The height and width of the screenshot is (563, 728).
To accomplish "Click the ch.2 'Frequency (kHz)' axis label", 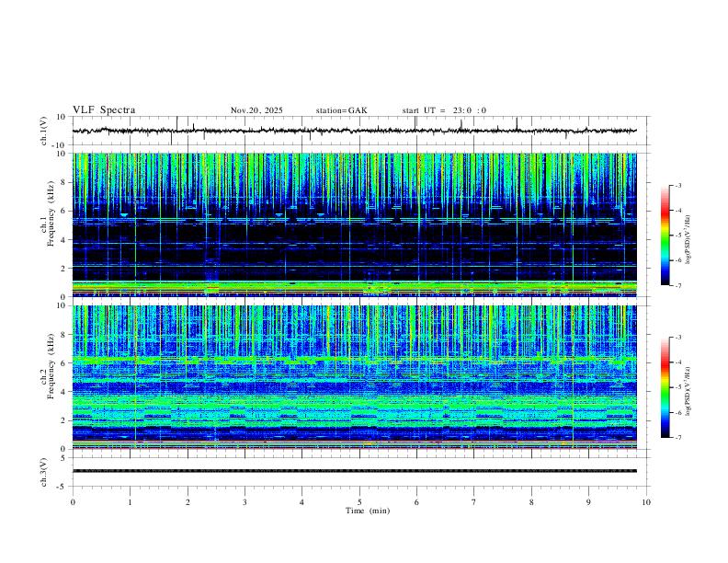I will click(51, 365).
